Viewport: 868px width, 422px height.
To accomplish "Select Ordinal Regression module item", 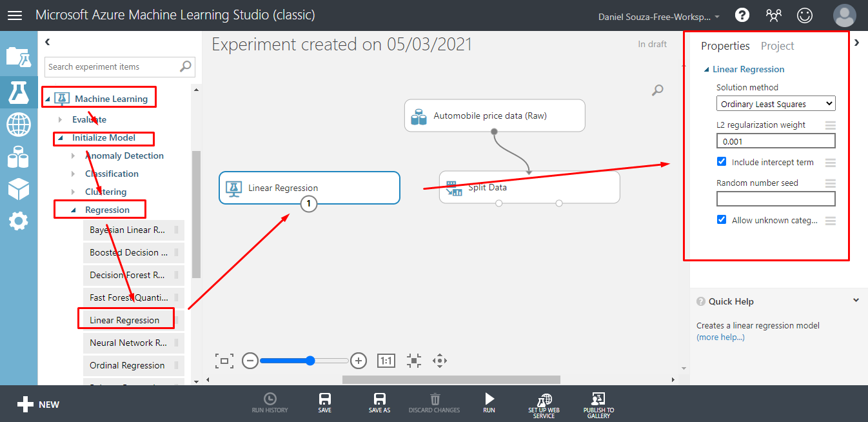I will click(133, 365).
